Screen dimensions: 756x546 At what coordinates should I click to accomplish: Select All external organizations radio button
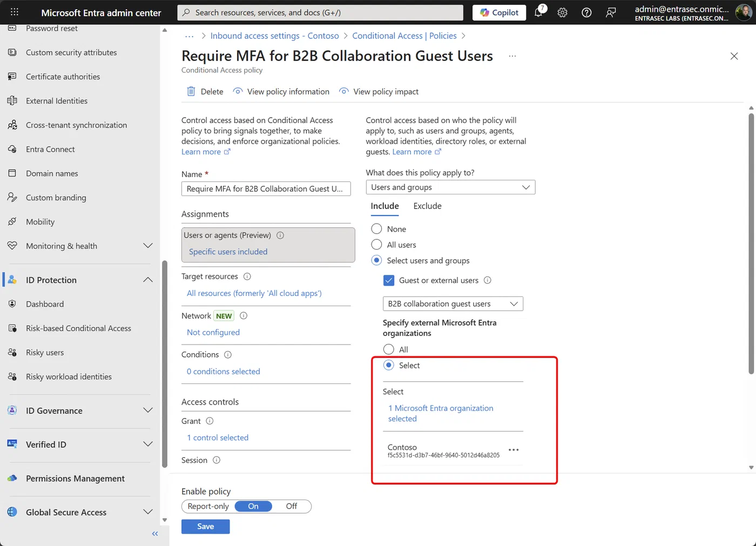389,349
